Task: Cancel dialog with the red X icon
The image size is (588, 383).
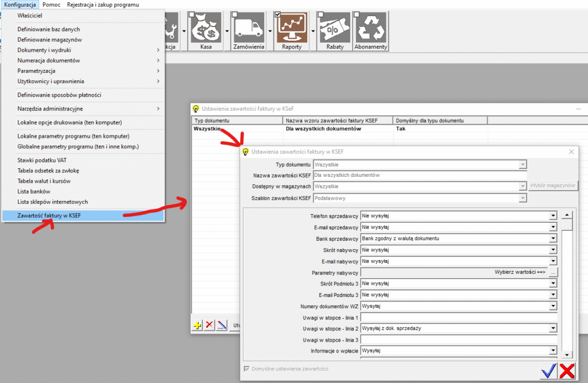Action: (567, 372)
